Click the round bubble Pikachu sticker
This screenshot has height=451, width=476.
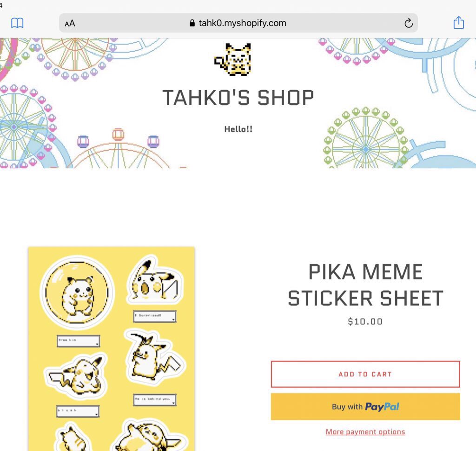point(77,293)
